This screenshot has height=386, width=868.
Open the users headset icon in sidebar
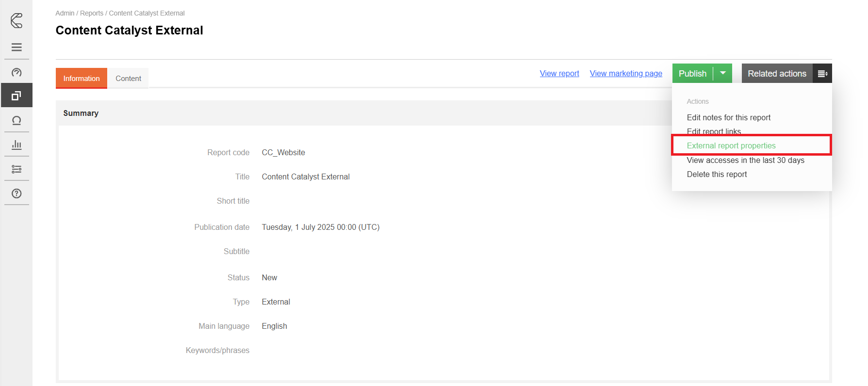point(16,120)
